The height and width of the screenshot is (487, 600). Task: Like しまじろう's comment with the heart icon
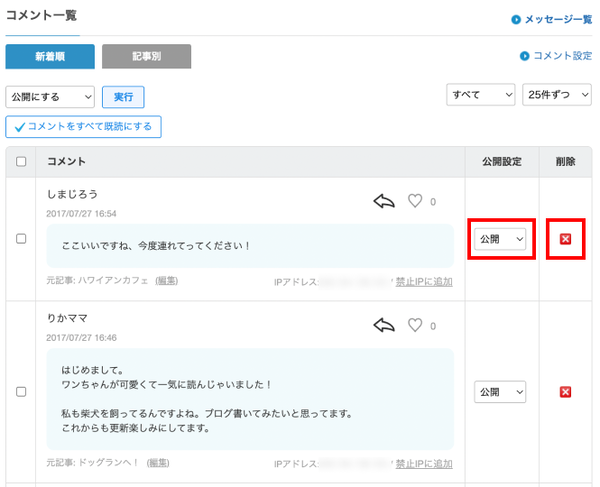(x=415, y=201)
